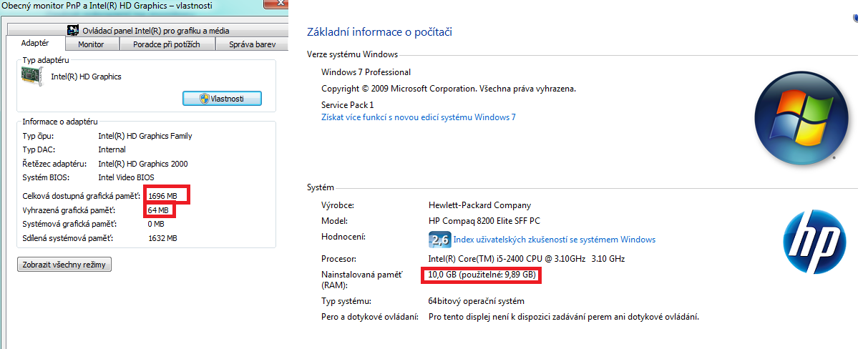
Task: Click the Intel icon on the control panel tab
Action: pos(72,31)
